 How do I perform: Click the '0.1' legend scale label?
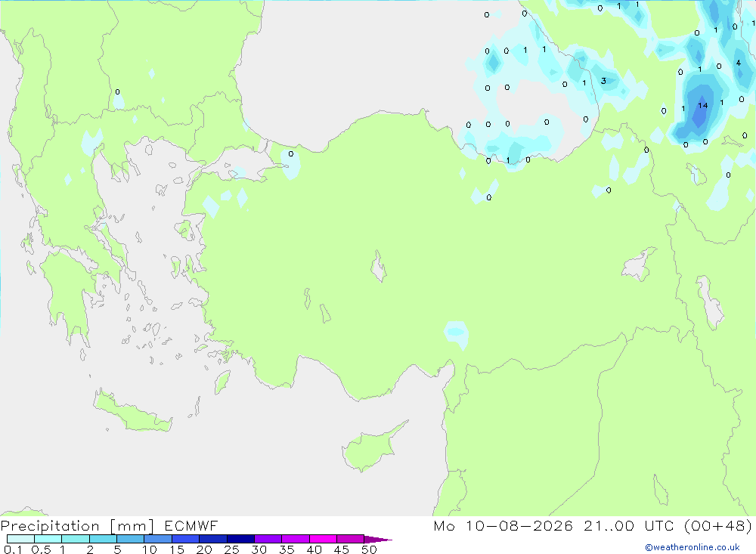coord(13,549)
